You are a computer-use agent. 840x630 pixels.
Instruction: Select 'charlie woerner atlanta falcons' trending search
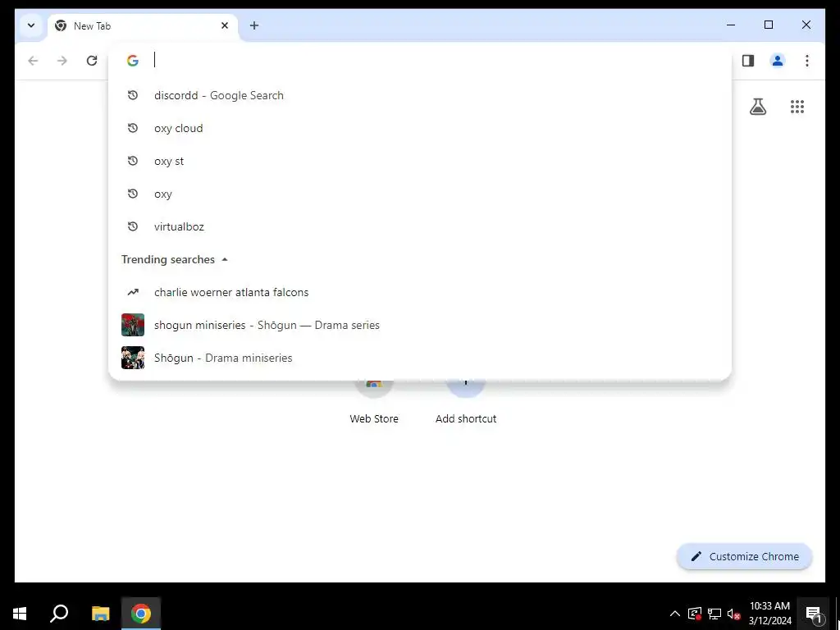420,292
